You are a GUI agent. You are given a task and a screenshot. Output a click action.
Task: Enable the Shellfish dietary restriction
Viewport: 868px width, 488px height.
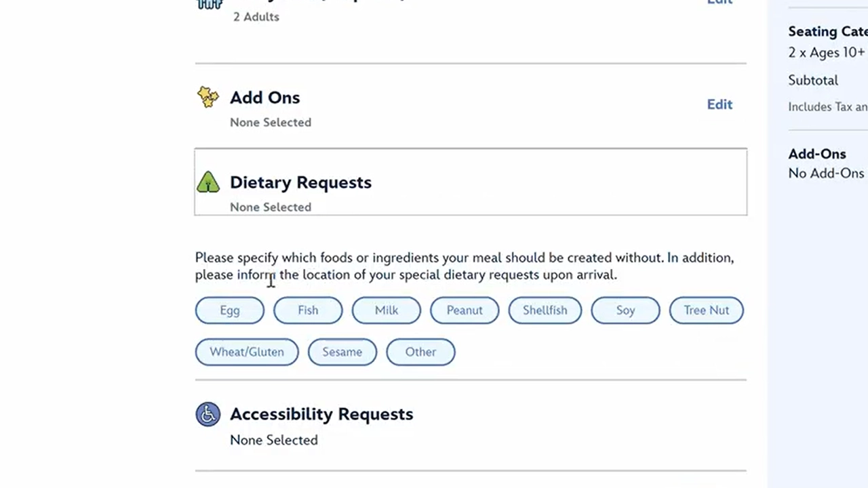(x=545, y=310)
